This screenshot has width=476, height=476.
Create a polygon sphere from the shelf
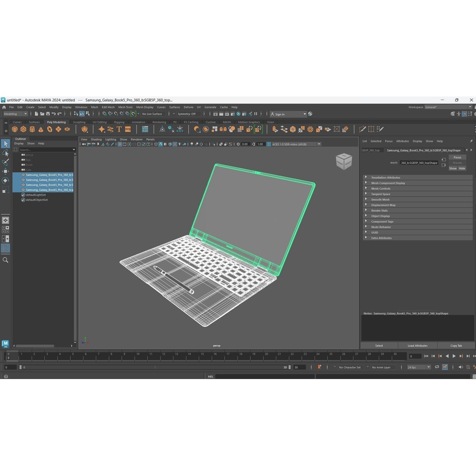point(15,129)
